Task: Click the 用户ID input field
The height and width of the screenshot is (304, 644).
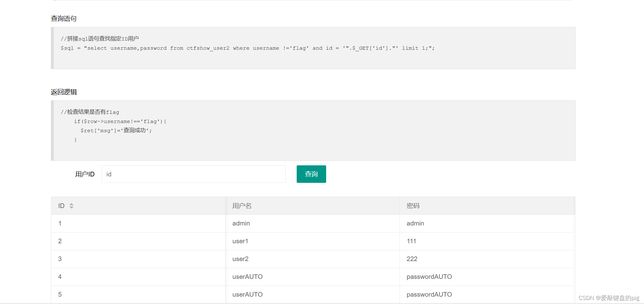Action: (194, 174)
